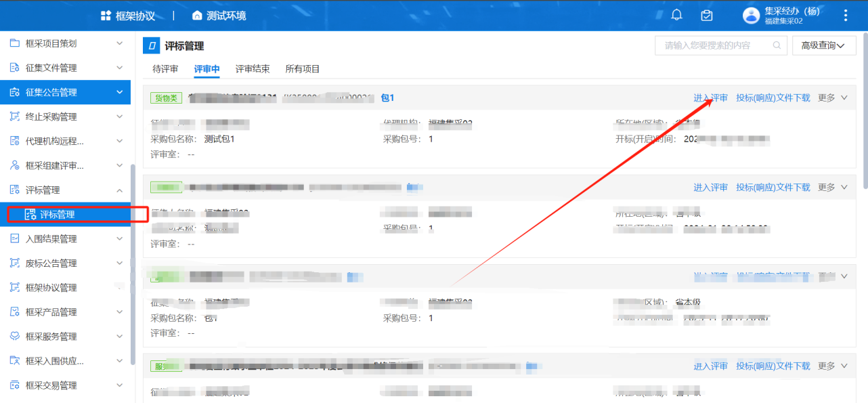
Task: Open 评标管理 submenu item in sidebar
Action: pos(66,214)
